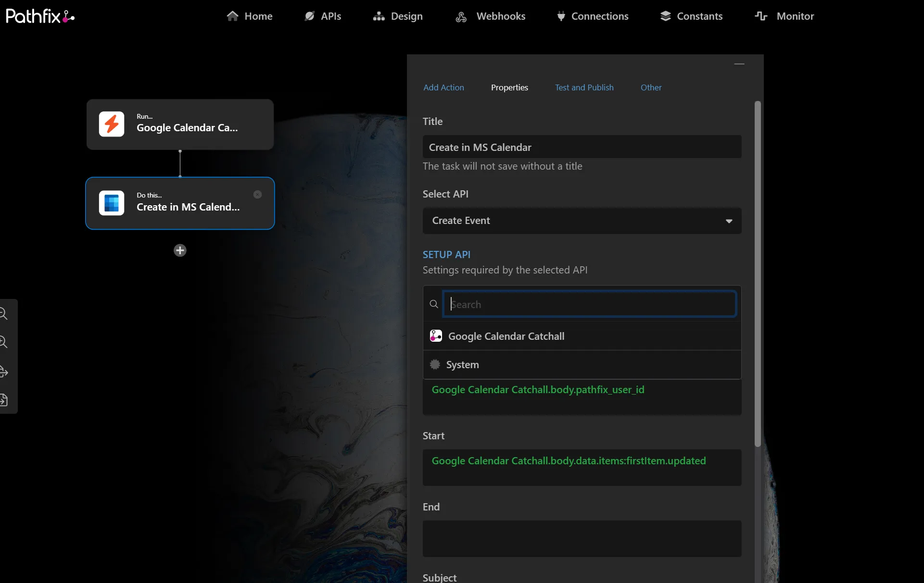Open the Home menu

(250, 16)
